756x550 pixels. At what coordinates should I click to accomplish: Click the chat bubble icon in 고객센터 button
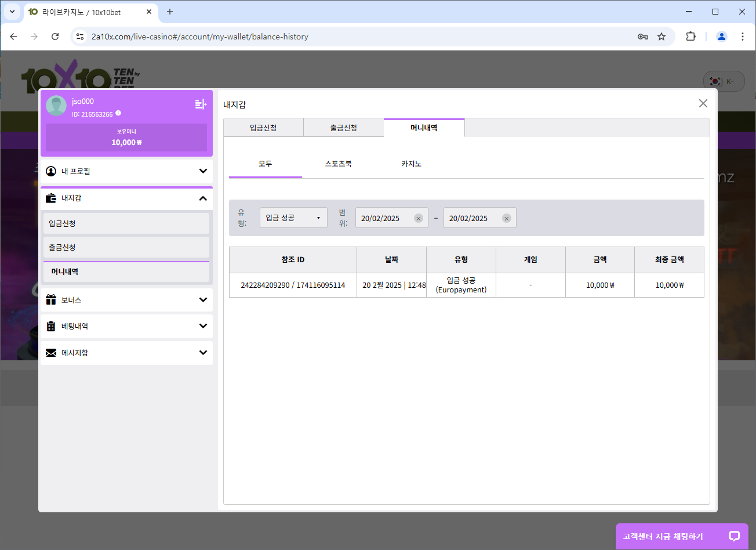click(734, 536)
